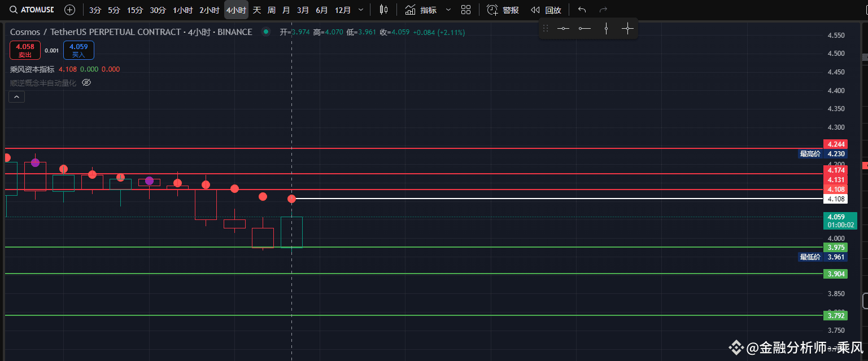This screenshot has height=361, width=868.
Task: Switch to the 15分 timeframe
Action: click(x=135, y=10)
